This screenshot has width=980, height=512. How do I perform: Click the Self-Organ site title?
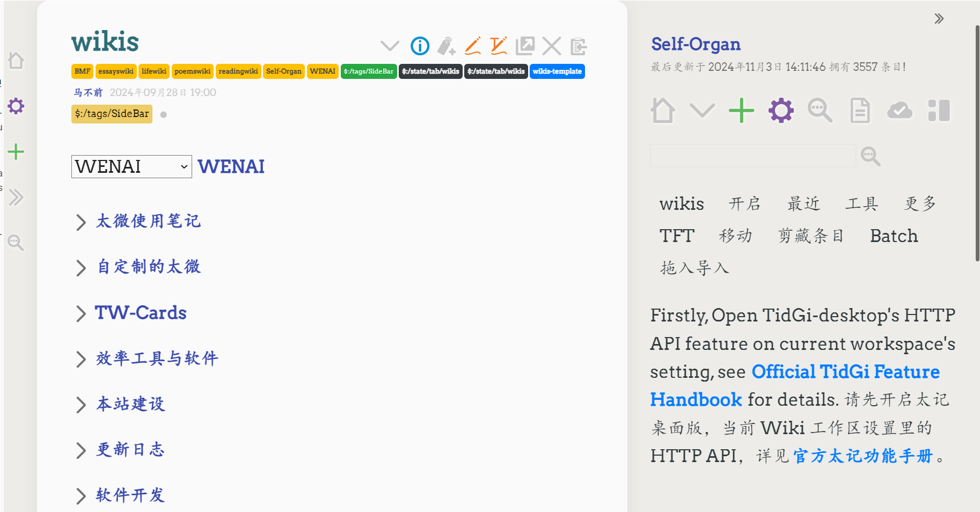[696, 44]
